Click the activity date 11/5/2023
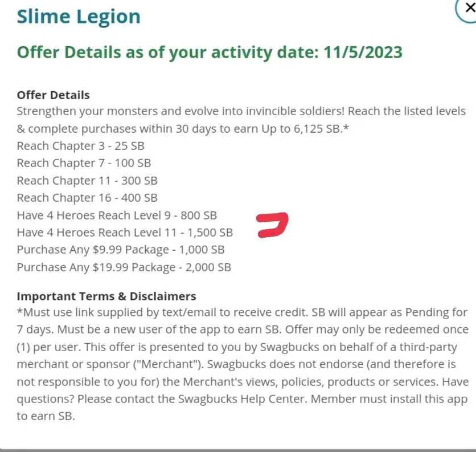This screenshot has width=476, height=452. pos(363,52)
